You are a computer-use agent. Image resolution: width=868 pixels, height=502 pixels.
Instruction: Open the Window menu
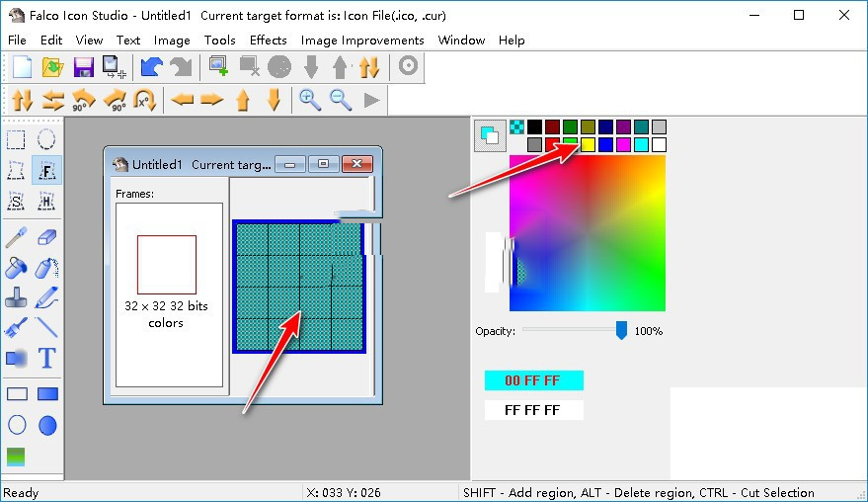click(x=461, y=41)
